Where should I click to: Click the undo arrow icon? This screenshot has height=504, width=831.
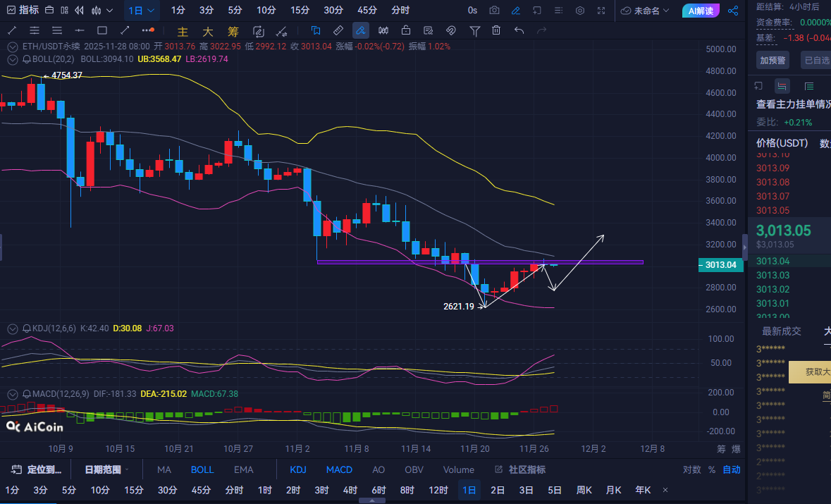tap(519, 30)
